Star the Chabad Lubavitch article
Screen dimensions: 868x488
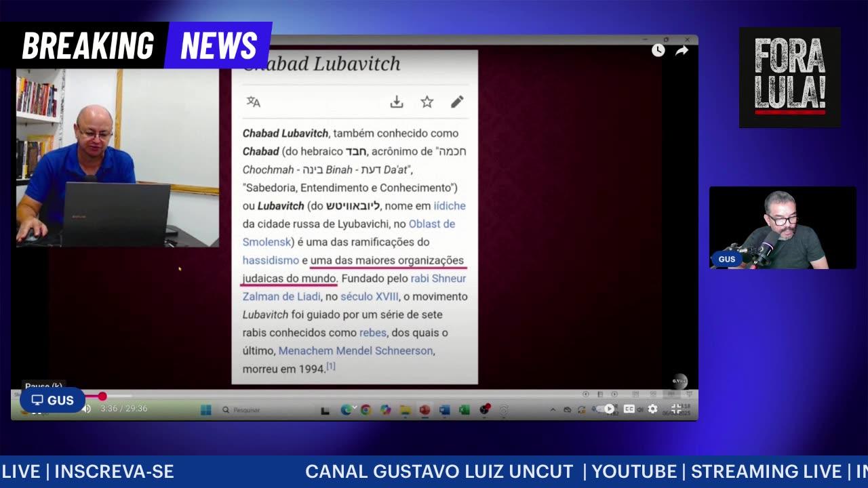click(x=427, y=102)
